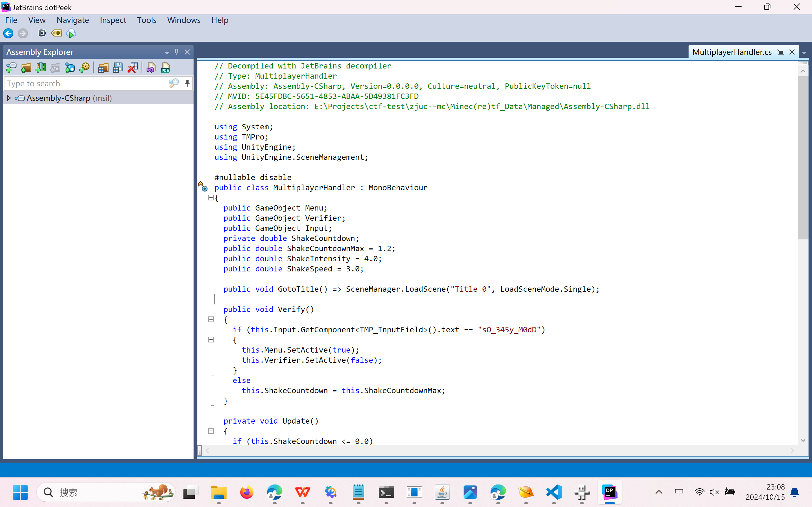Click the Symbol Server cloud play icon
The image size is (812, 507).
71,33
